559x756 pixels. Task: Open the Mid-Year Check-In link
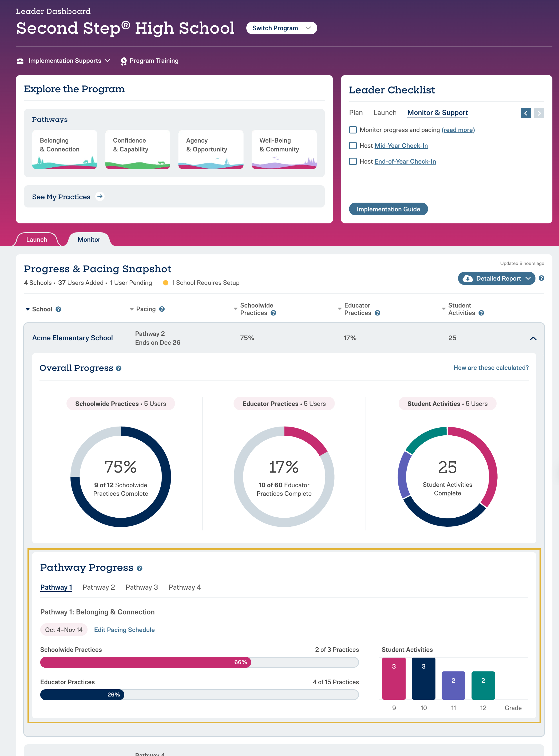(x=401, y=145)
